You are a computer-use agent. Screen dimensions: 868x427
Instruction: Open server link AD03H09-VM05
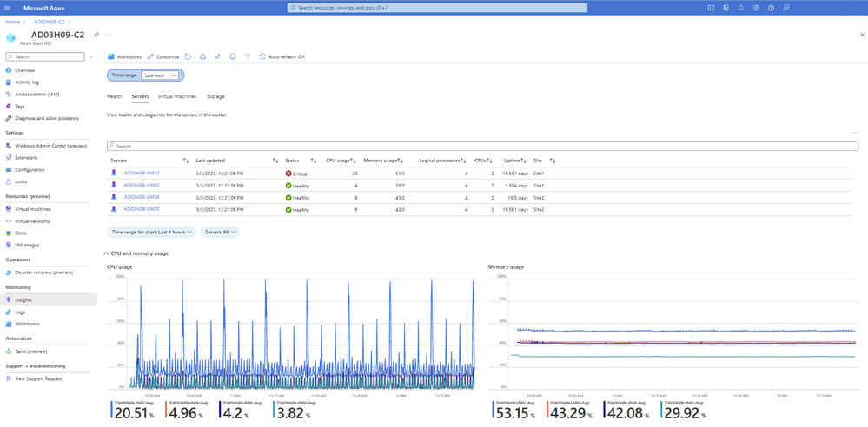141,209
